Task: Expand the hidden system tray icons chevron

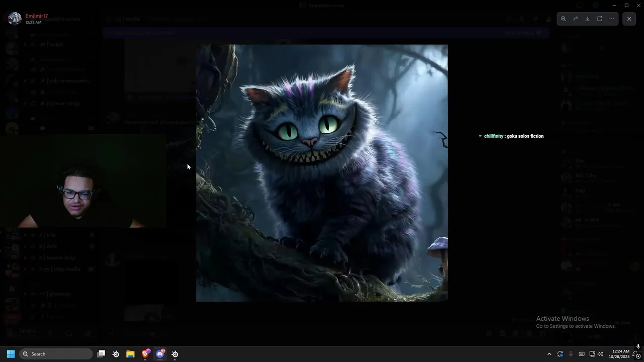Action: tap(549, 354)
